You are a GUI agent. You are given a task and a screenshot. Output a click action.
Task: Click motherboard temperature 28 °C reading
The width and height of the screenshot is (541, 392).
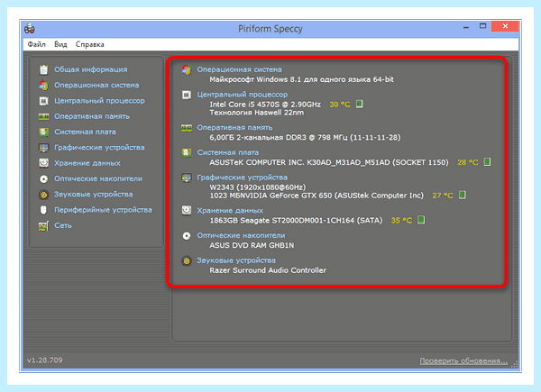pos(467,162)
